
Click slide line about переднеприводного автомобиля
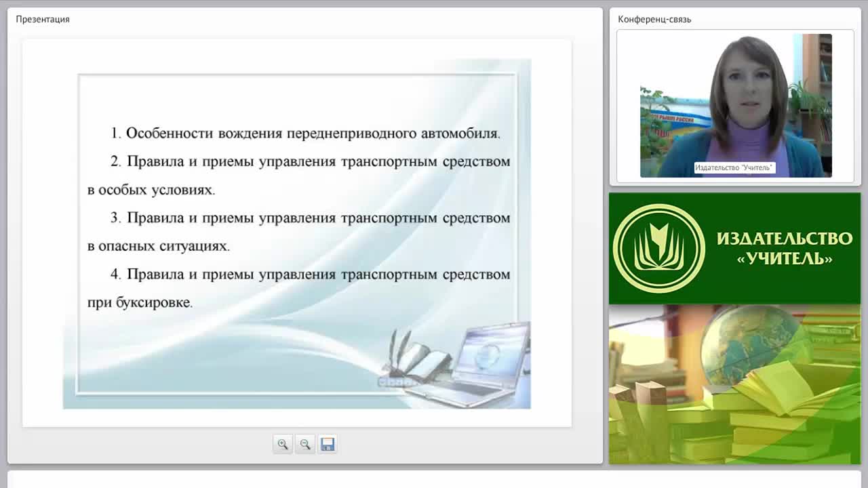point(305,133)
